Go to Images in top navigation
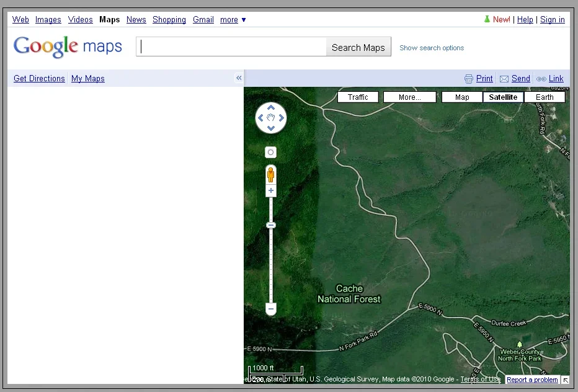 tap(48, 20)
